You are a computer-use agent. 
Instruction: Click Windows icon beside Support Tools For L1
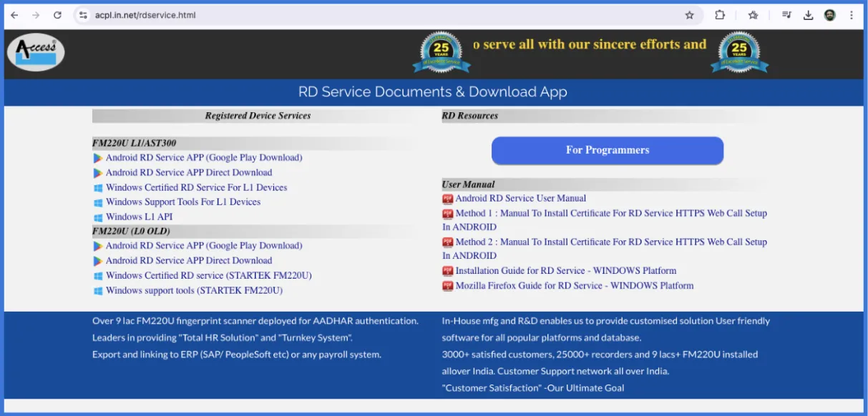[98, 202]
